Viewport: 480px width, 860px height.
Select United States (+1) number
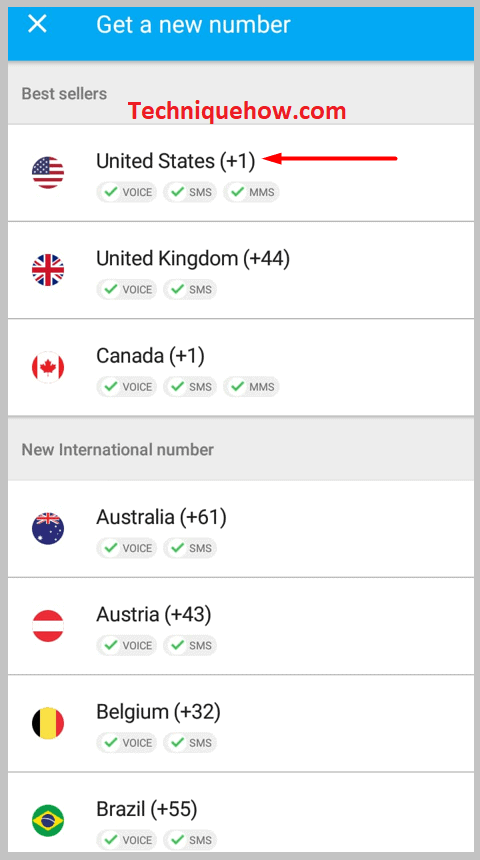coord(241,173)
